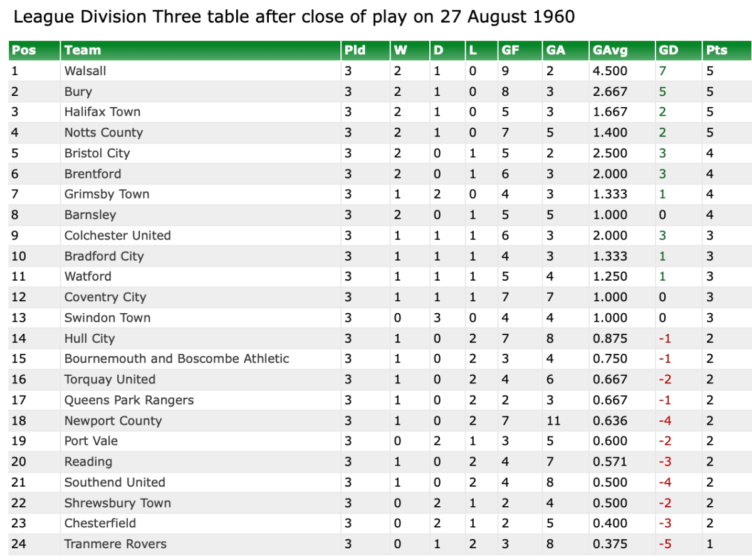This screenshot has width=752, height=560.
Task: Click Queens Park Rangers team name
Action: [x=129, y=400]
